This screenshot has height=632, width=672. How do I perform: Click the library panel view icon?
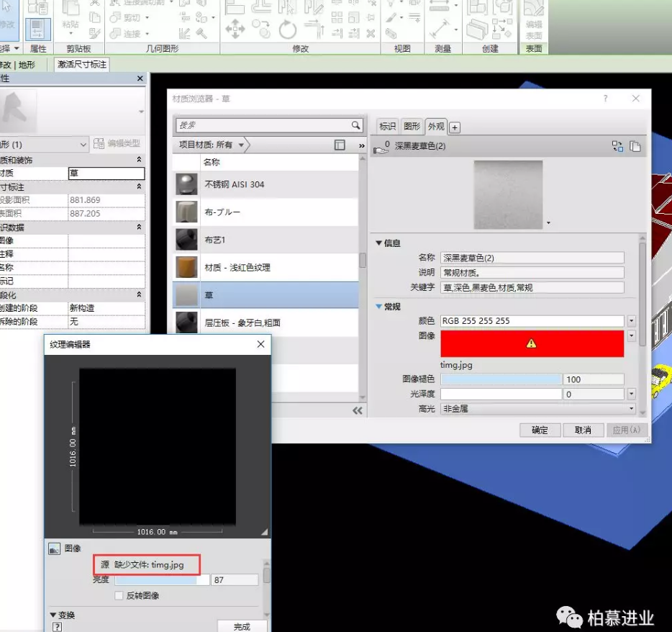[x=340, y=145]
